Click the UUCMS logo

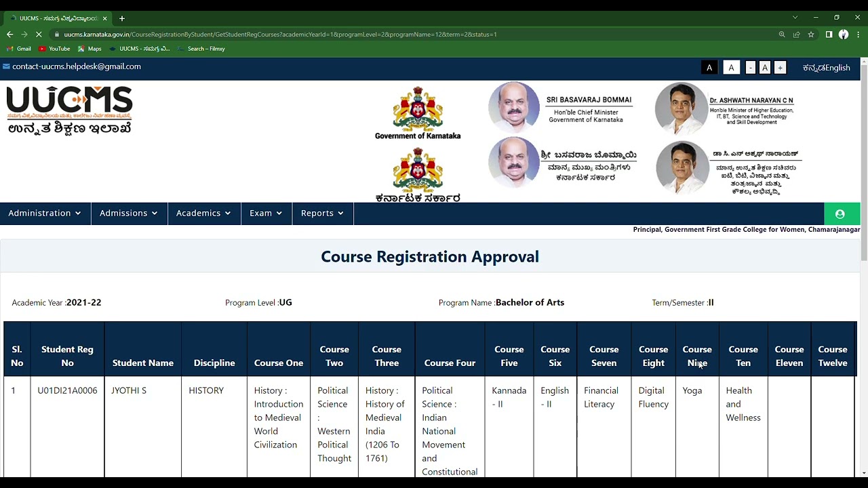[x=69, y=110]
